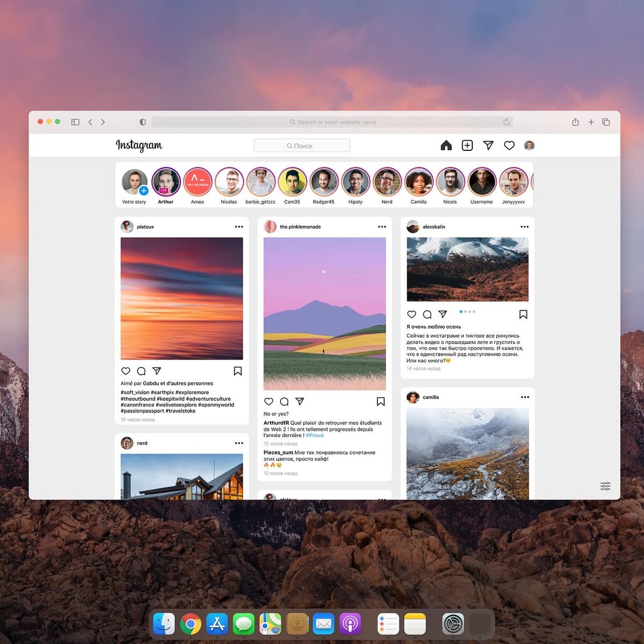Open camilla valley photo
Viewport: 644px width, 644px height.
[467, 453]
